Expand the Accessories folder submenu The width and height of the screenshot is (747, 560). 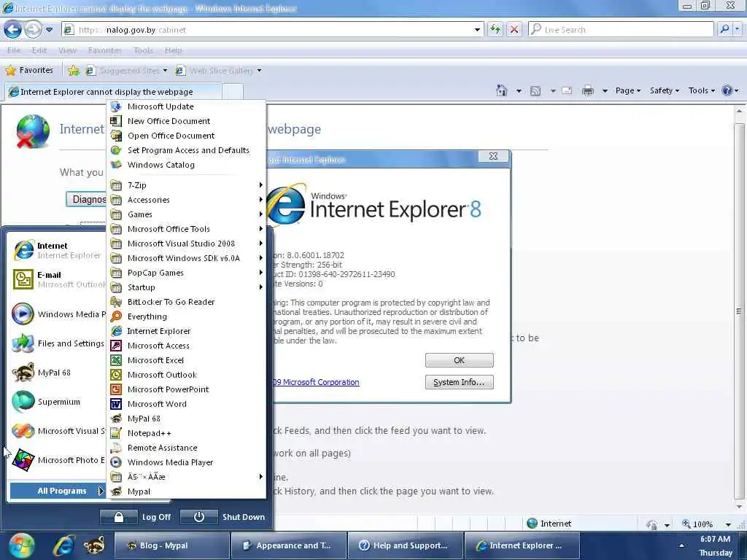(186, 200)
